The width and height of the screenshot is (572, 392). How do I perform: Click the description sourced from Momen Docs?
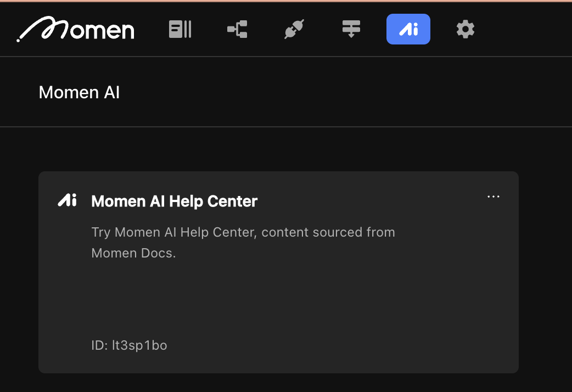tap(243, 242)
